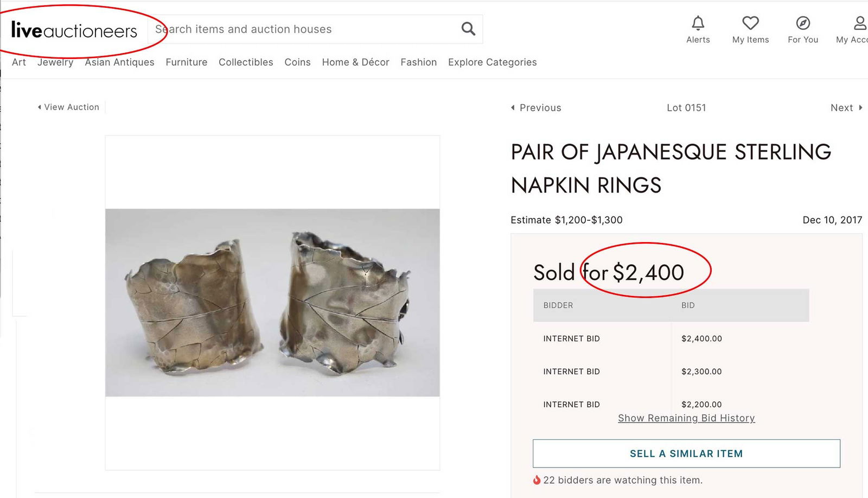Viewport: 868px width, 498px height.
Task: Select the Asian Antiques category
Action: (119, 62)
